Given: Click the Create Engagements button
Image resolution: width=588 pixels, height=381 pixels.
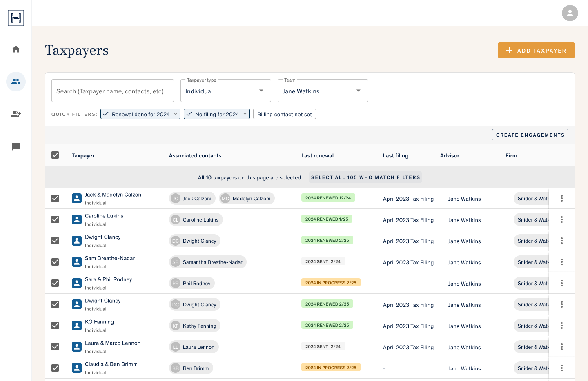Looking at the screenshot, I should (x=530, y=135).
